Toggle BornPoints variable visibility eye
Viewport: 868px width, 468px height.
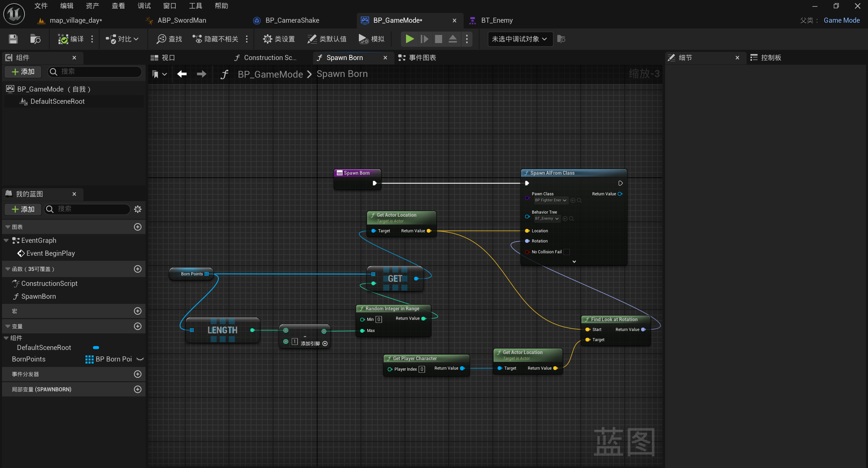pos(140,359)
